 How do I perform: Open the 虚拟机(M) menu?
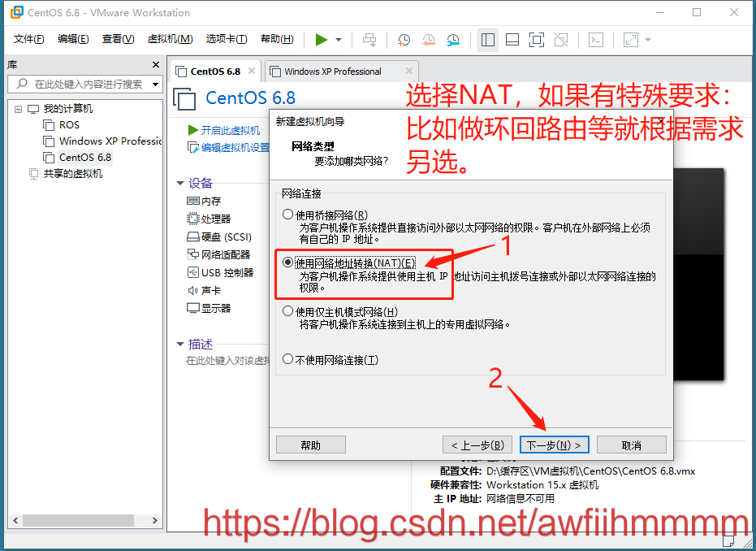tap(170, 39)
